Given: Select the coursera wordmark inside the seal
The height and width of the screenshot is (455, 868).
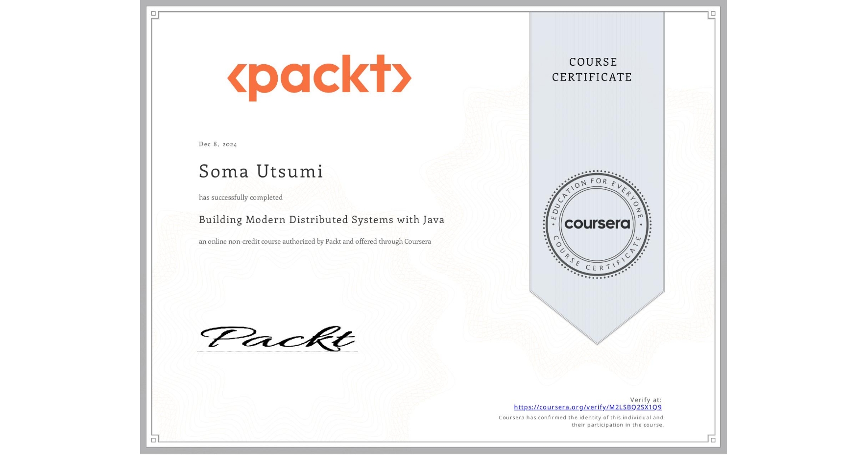Looking at the screenshot, I should [x=598, y=224].
